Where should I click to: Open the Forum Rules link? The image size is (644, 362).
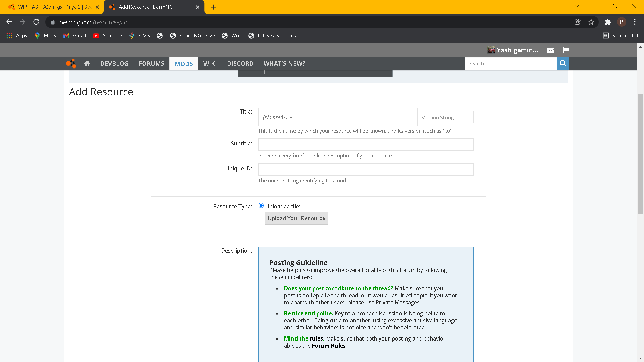tap(329, 346)
